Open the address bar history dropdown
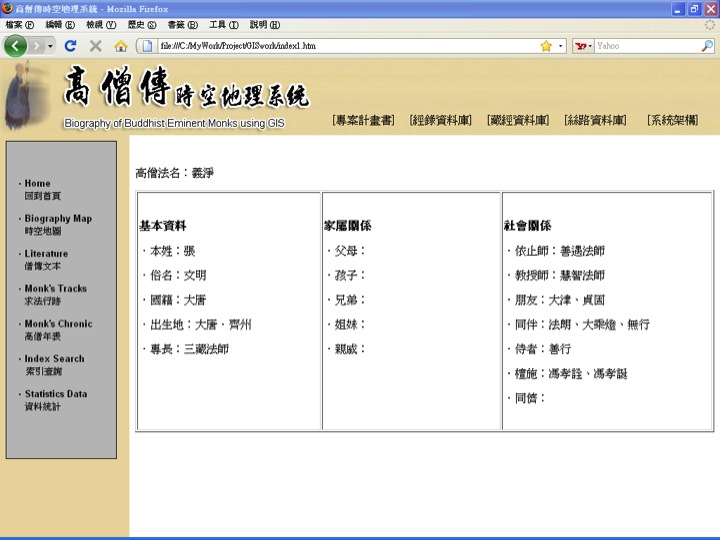Image resolution: width=720 pixels, height=540 pixels. (x=560, y=46)
